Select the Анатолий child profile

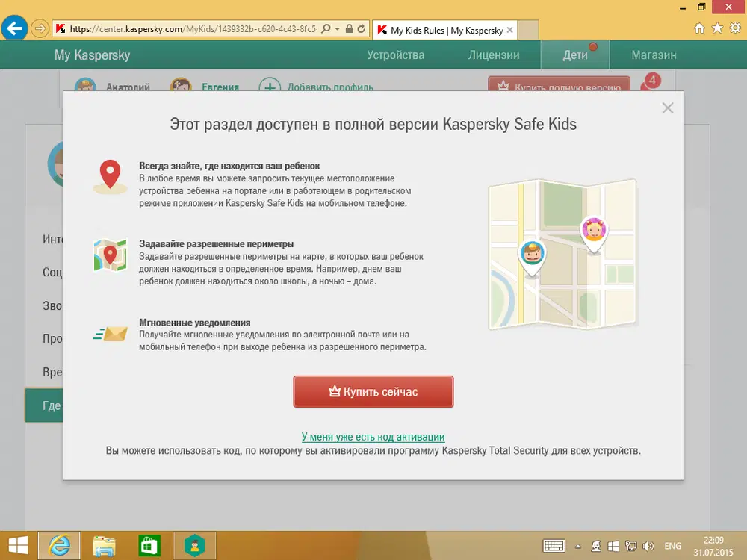(113, 86)
